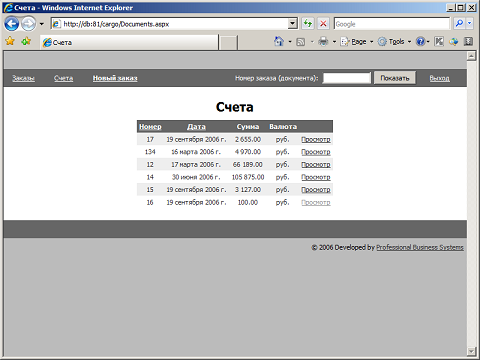This screenshot has height=360, width=480.
Task: Click the Print icon
Action: pyautogui.click(x=323, y=42)
